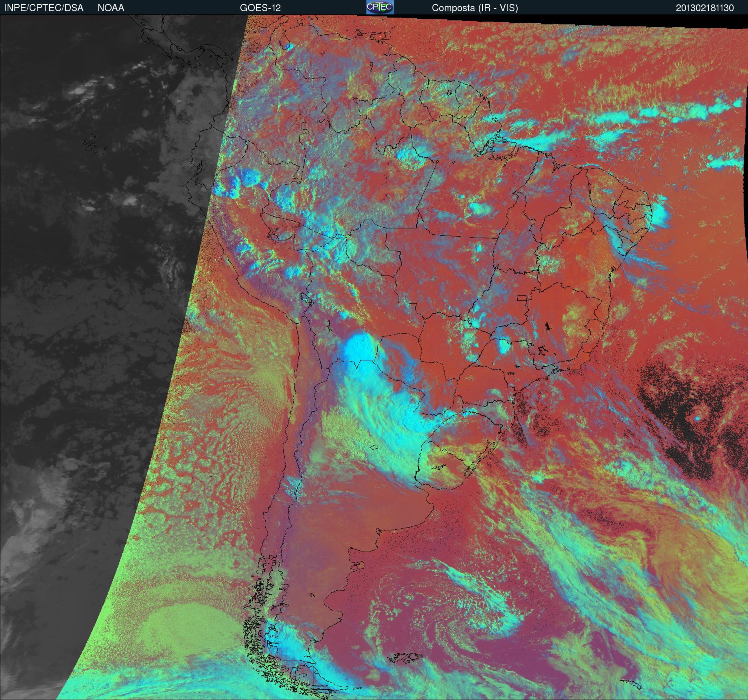Click the 201302181130 timestamp
748x700 pixels.
705,8
